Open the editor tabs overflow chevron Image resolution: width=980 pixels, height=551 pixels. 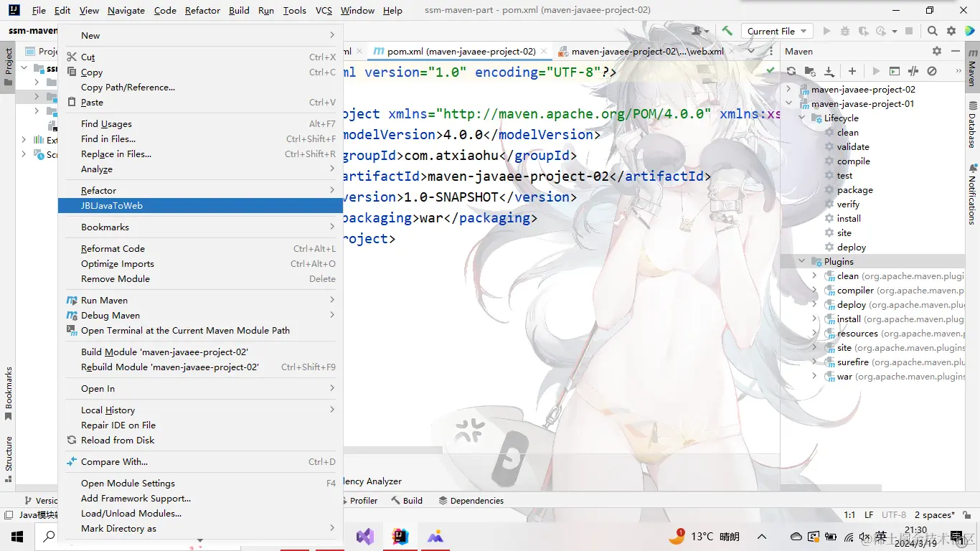(751, 51)
